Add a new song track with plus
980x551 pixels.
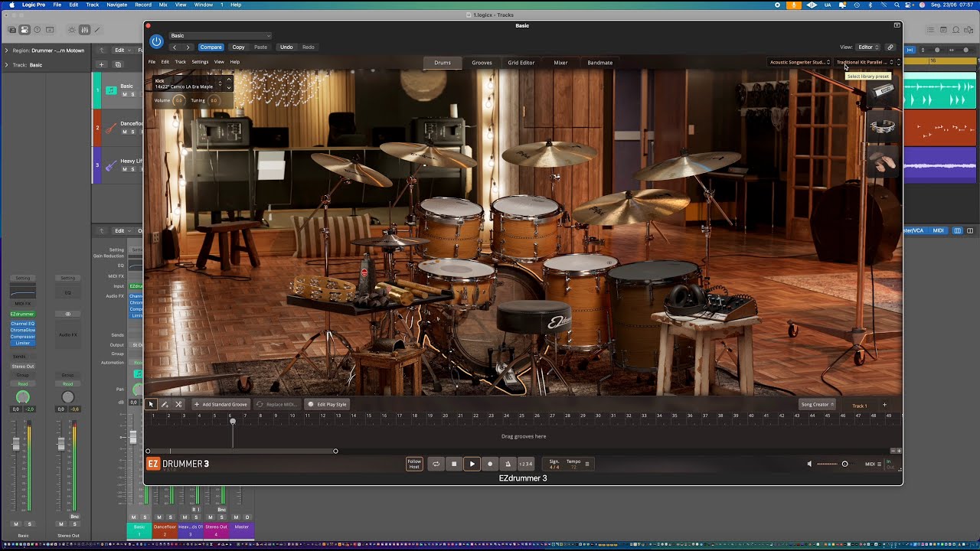[x=884, y=405]
